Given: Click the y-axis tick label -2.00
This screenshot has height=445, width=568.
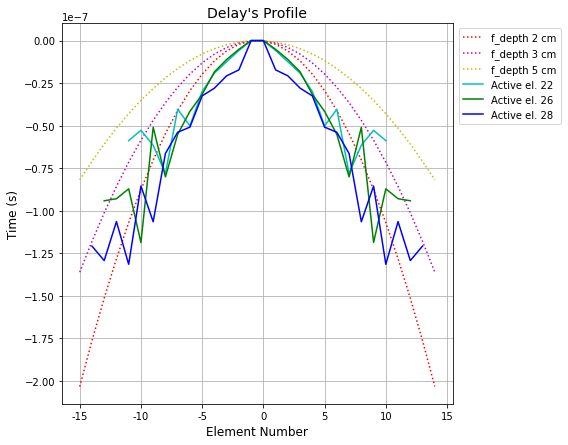Looking at the screenshot, I should [39, 382].
